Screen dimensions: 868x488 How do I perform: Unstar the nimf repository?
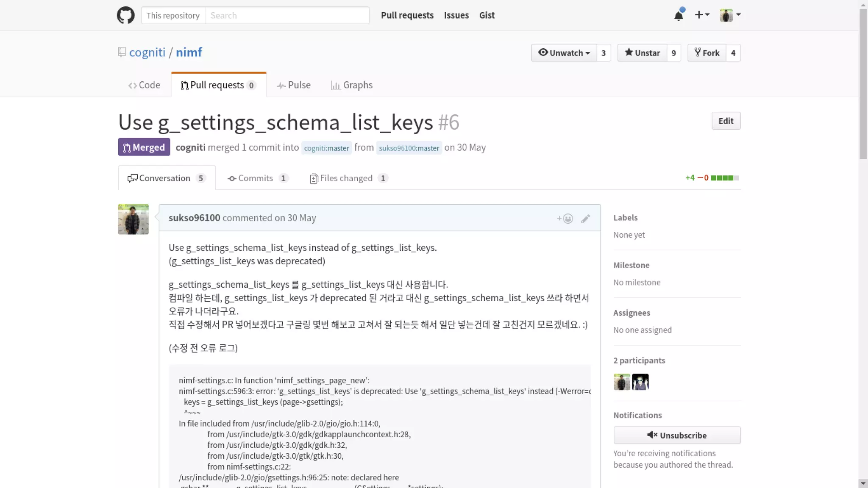tap(642, 53)
